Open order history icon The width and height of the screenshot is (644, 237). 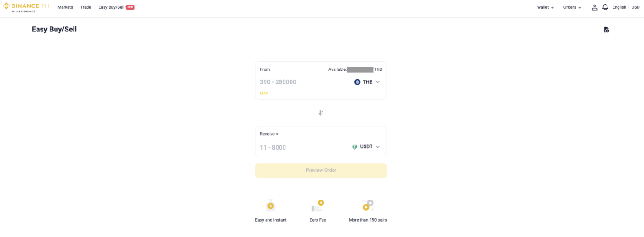[x=606, y=30]
